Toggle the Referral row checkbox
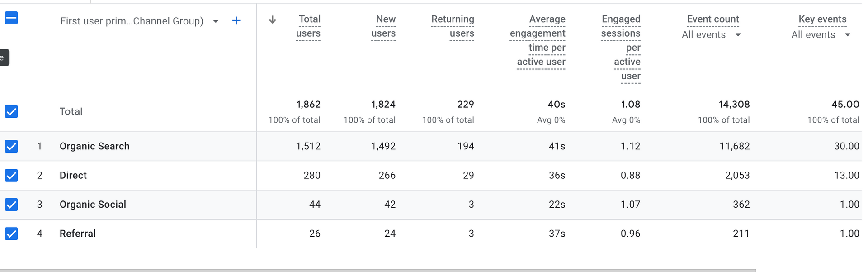Image resolution: width=868 pixels, height=272 pixels. tap(11, 234)
